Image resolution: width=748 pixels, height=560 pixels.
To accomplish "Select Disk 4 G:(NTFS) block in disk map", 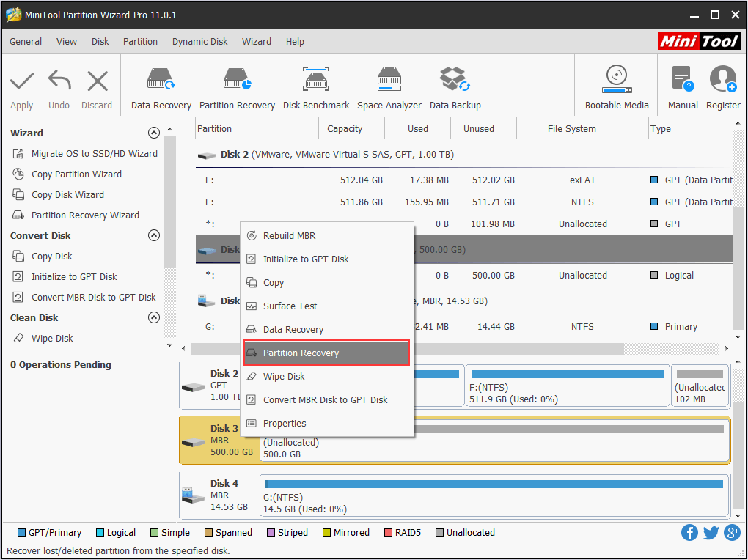I will pos(494,495).
